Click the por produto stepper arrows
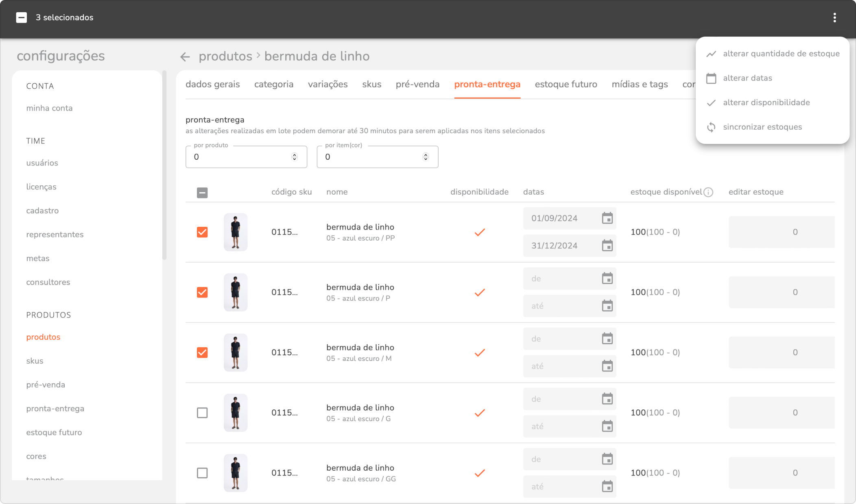Image resolution: width=856 pixels, height=504 pixels. (x=295, y=157)
